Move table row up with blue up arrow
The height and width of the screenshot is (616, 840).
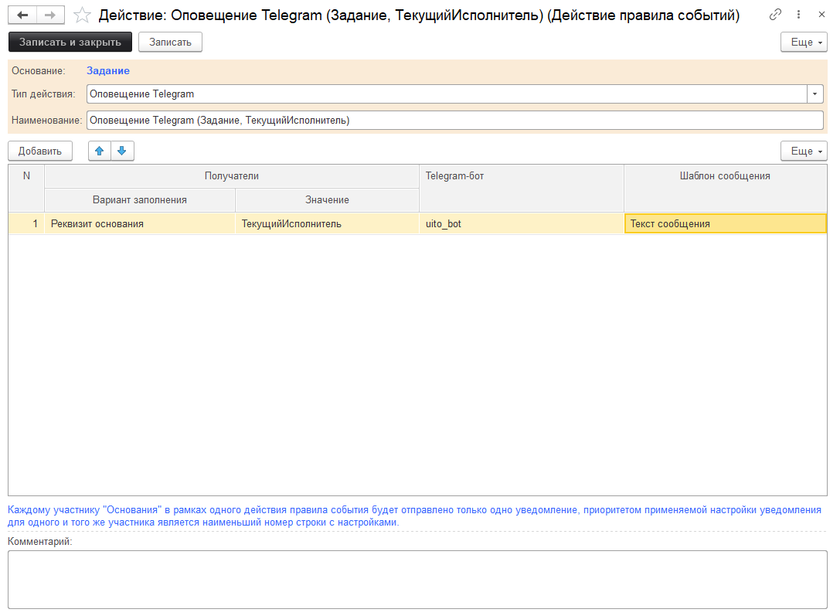coord(99,151)
